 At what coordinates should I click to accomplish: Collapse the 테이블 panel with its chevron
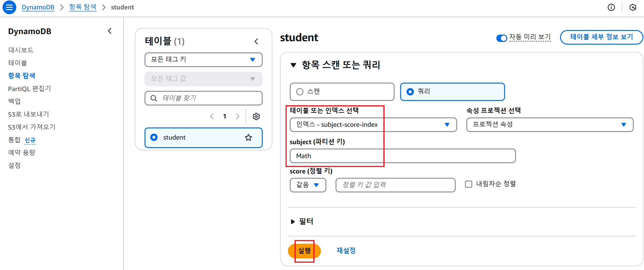tap(256, 41)
